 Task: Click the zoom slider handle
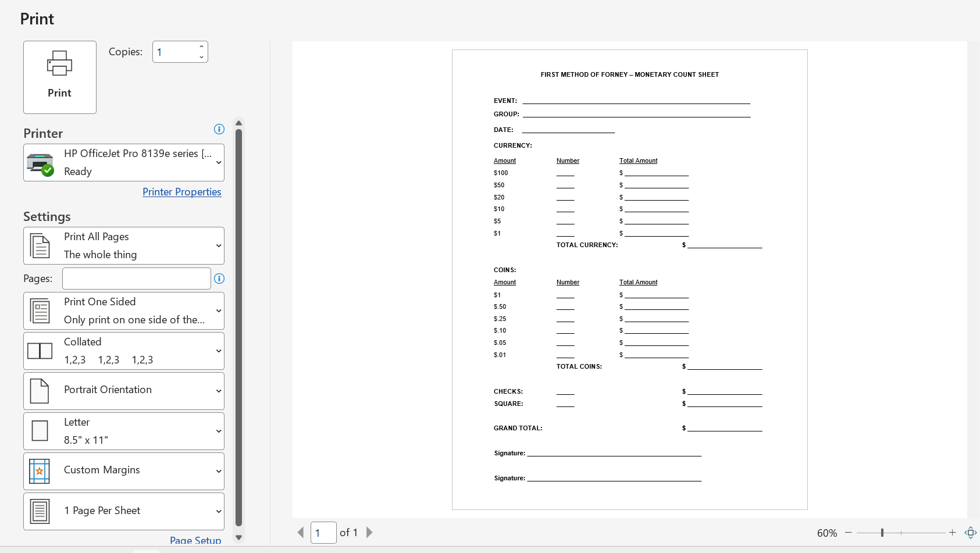(882, 533)
